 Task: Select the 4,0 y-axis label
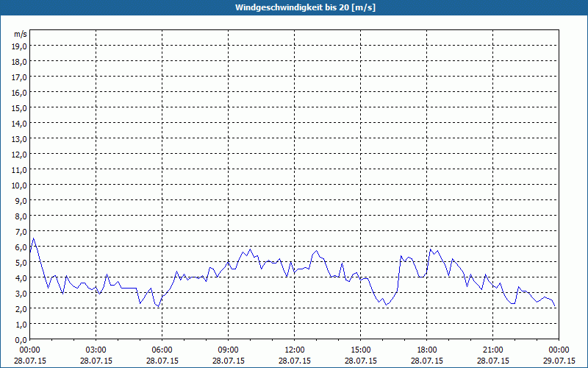(21, 278)
